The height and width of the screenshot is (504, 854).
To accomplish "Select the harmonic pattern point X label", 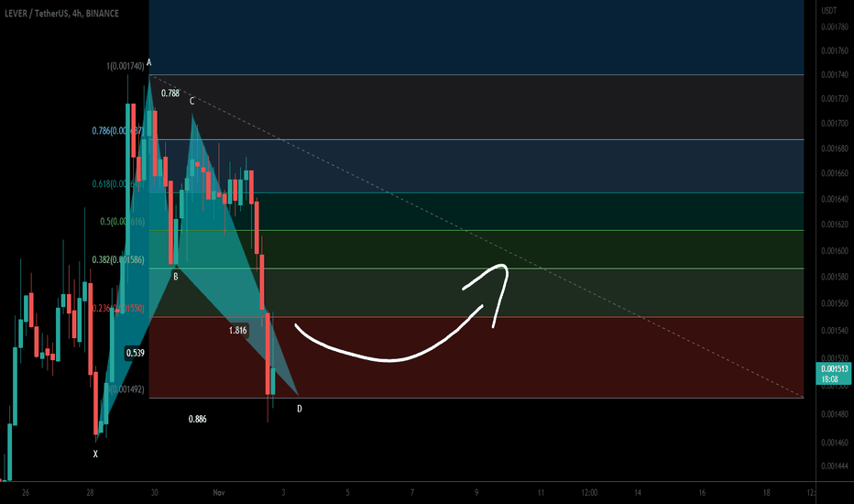I will coord(95,454).
